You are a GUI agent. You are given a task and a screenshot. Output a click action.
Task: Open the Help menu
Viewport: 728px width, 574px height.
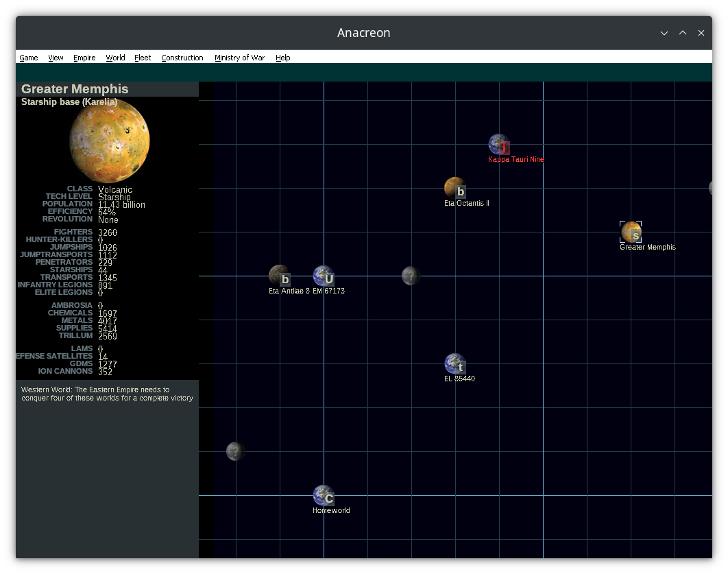click(282, 58)
